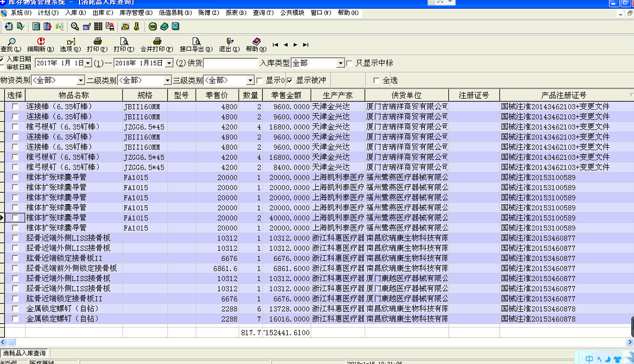Image resolution: width=634 pixels, height=364 pixels.
Task: Click the 供货 supplier input field
Action: click(231, 63)
